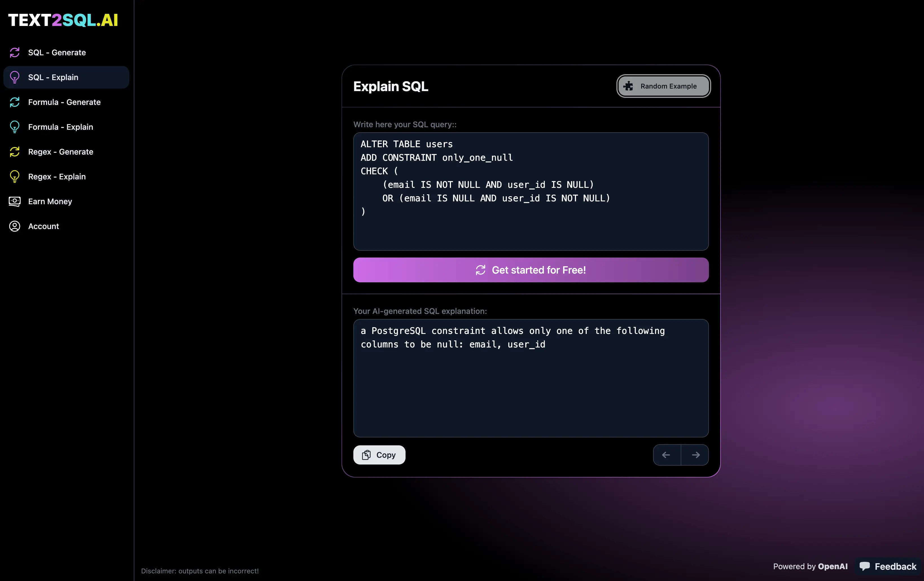Click the Regex - Explain yellow lightbulb icon
This screenshot has height=581, width=924.
pyautogui.click(x=15, y=176)
